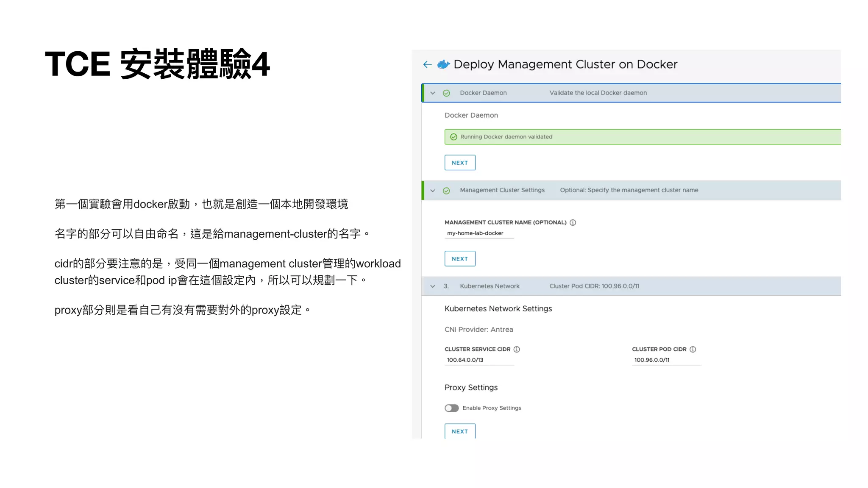Select the Management Cluster Settings header title
868x488 pixels.
click(502, 190)
